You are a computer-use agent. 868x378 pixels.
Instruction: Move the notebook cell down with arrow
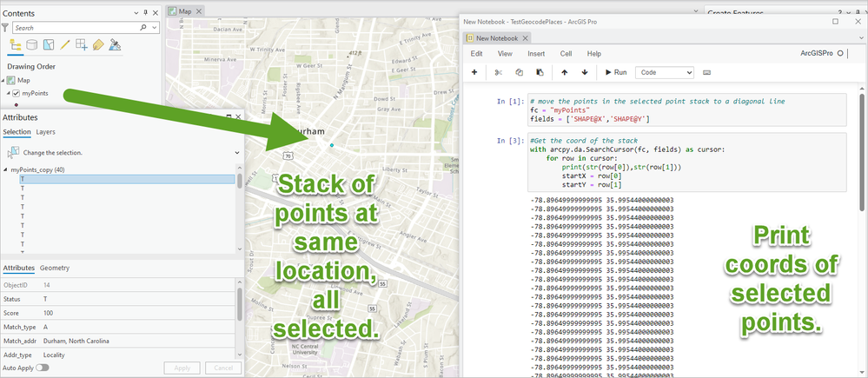[x=585, y=73]
